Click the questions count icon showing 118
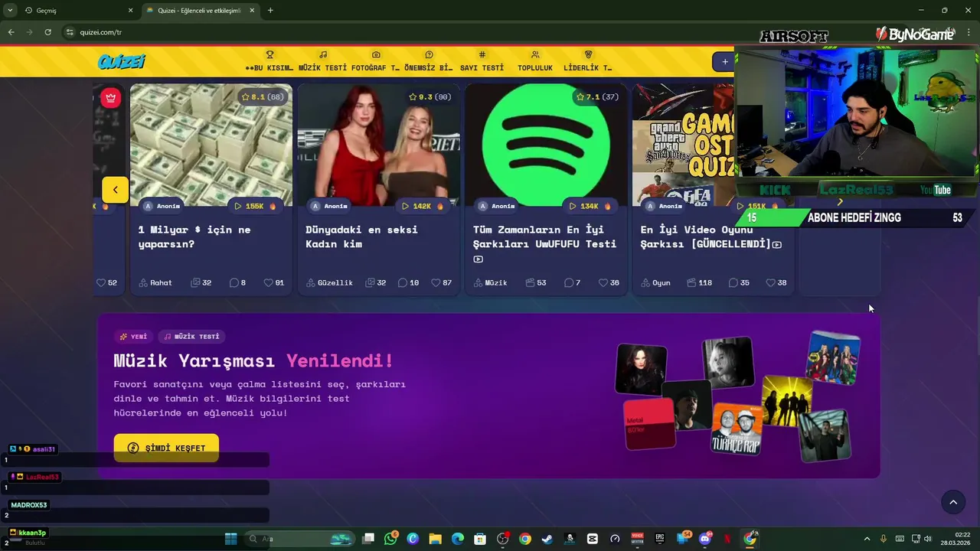 tap(699, 282)
